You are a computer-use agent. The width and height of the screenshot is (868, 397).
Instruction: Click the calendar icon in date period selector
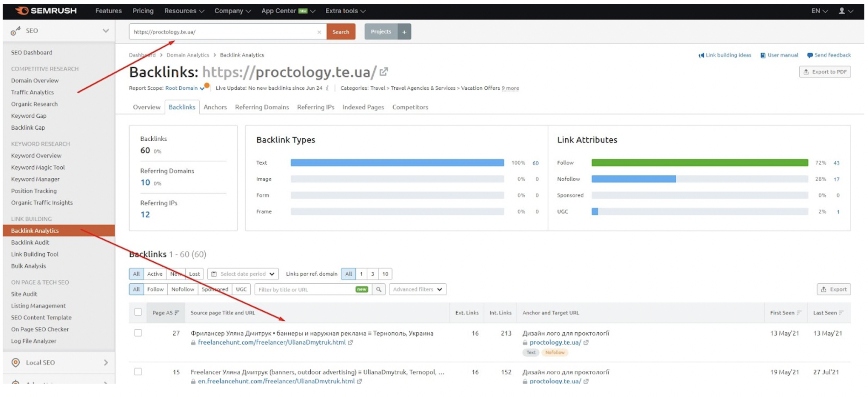214,274
